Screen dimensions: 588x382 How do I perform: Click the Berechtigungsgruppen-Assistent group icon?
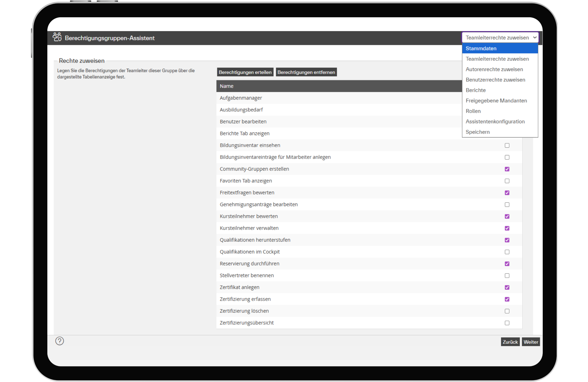pyautogui.click(x=57, y=37)
